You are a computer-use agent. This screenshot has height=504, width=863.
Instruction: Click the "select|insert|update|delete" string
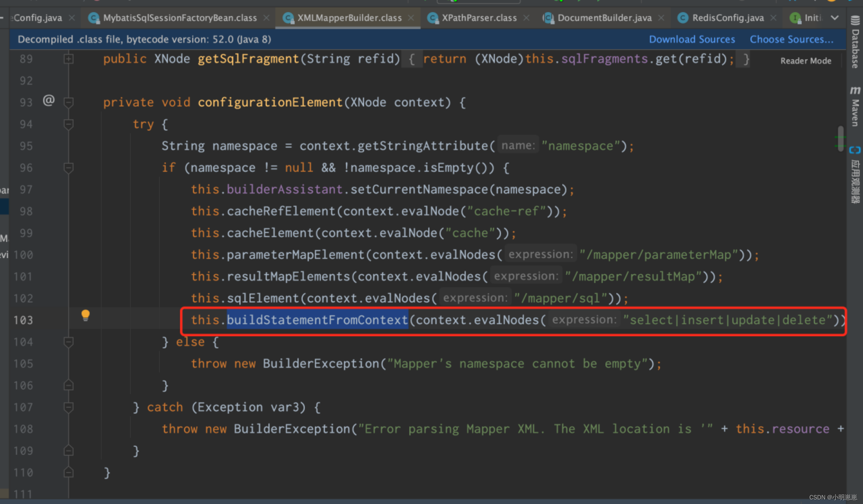click(728, 320)
